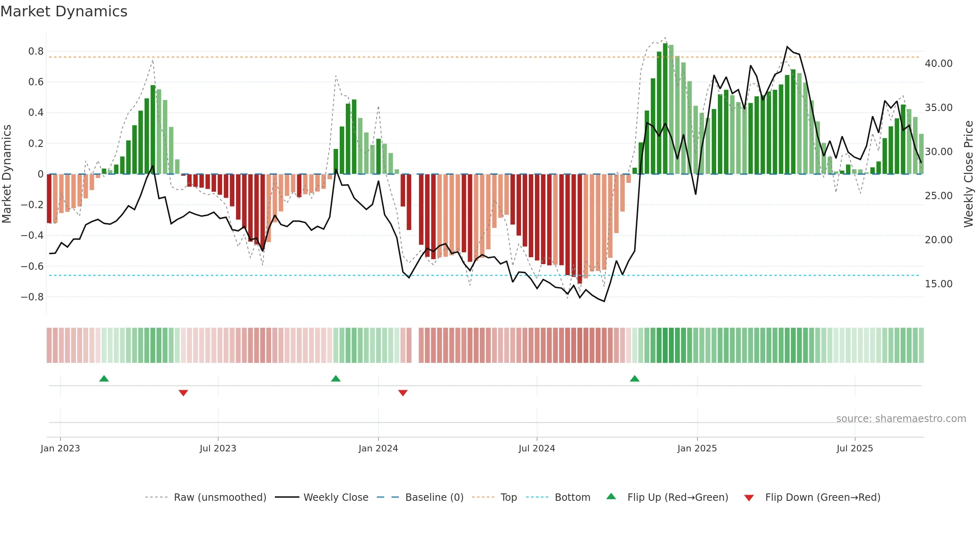980x551 pixels.
Task: Click the Raw (unsmoothed) legend entry
Action: 206,497
